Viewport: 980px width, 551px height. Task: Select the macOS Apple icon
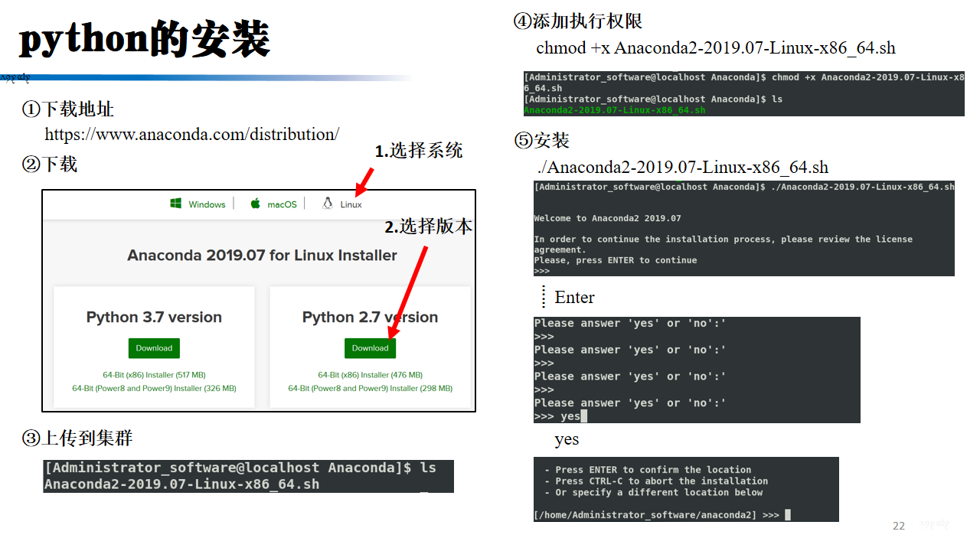pos(253,204)
